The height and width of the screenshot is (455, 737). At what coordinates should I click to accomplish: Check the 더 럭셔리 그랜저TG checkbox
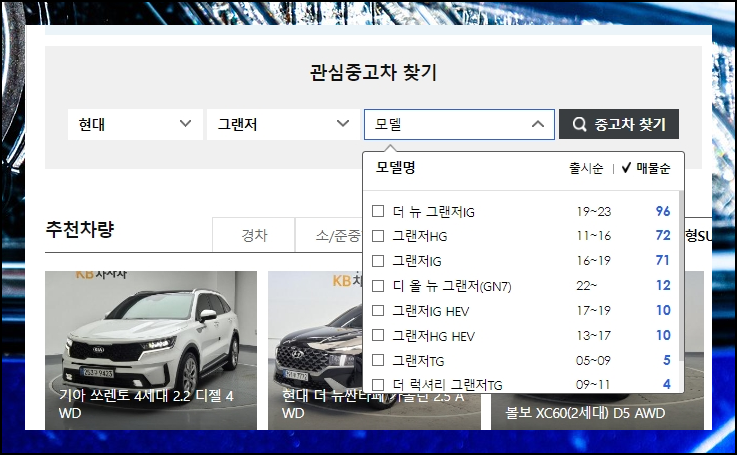point(378,384)
